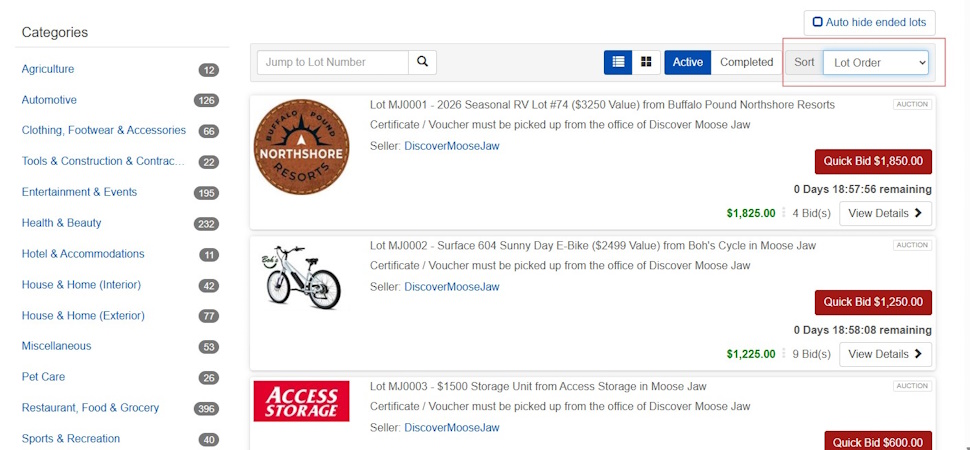This screenshot has height=450, width=970.
Task: Click Quick Bid $1,250.00 button
Action: tap(873, 303)
